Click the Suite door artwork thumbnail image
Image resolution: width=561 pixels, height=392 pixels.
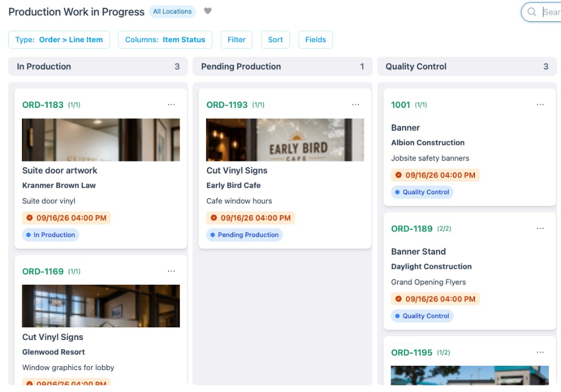coord(101,140)
